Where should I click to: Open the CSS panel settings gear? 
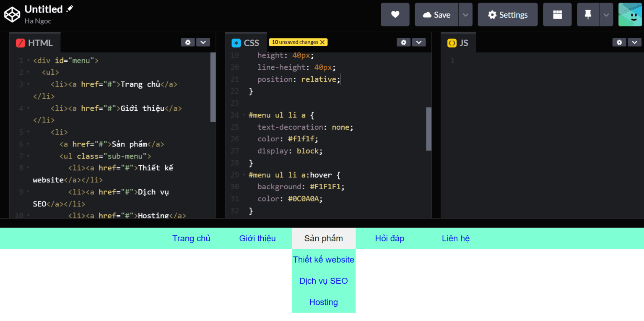pyautogui.click(x=403, y=42)
